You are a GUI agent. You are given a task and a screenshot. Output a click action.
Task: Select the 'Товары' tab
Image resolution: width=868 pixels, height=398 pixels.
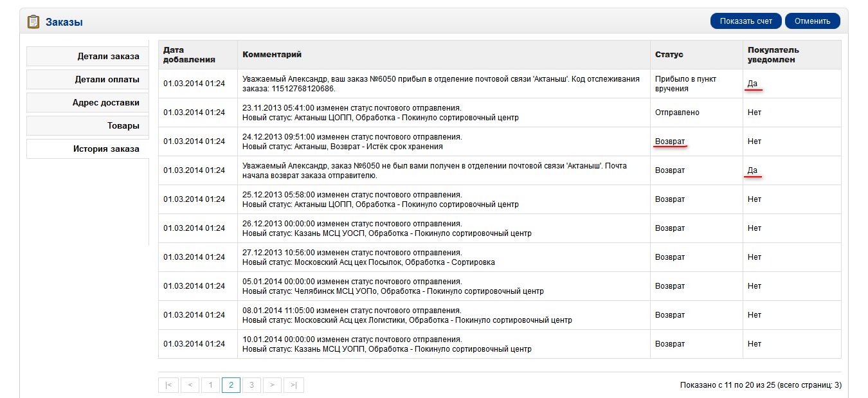pos(88,126)
